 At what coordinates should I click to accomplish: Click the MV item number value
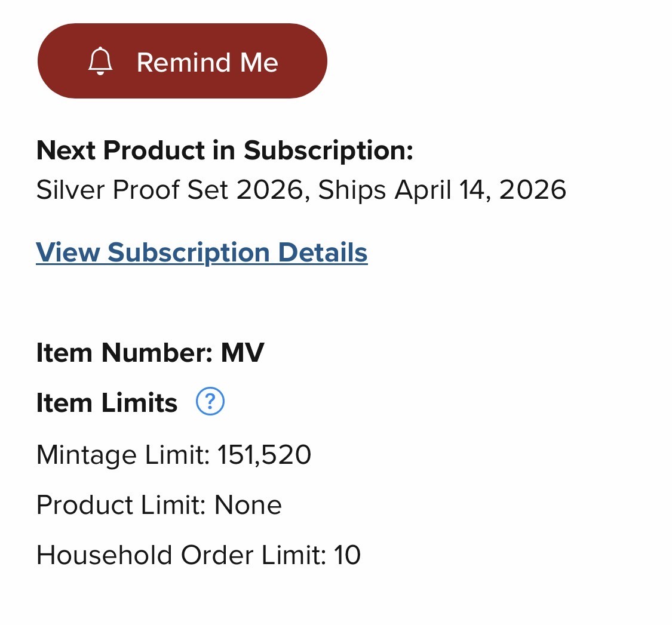[243, 352]
